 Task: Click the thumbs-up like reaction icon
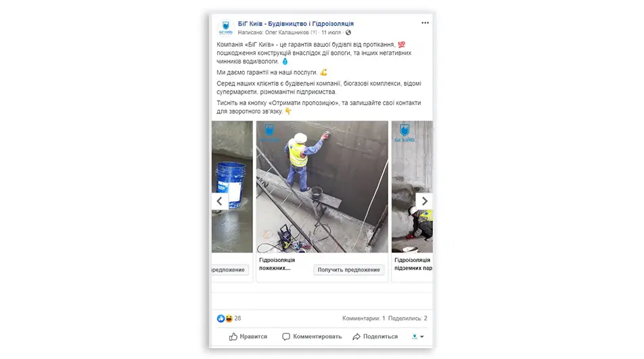tap(221, 318)
